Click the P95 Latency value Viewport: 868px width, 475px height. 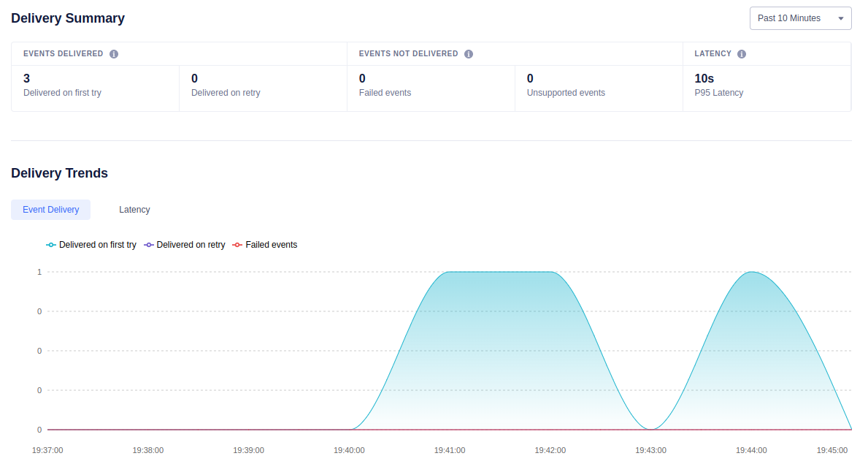pos(703,78)
